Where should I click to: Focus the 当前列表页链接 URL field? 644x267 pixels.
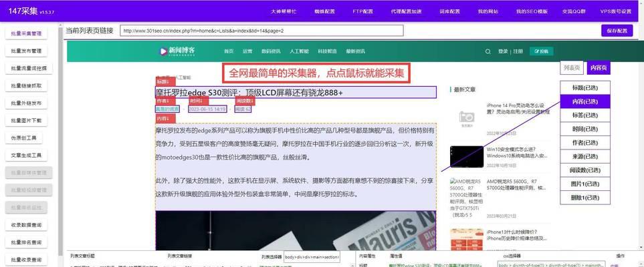click(261, 31)
